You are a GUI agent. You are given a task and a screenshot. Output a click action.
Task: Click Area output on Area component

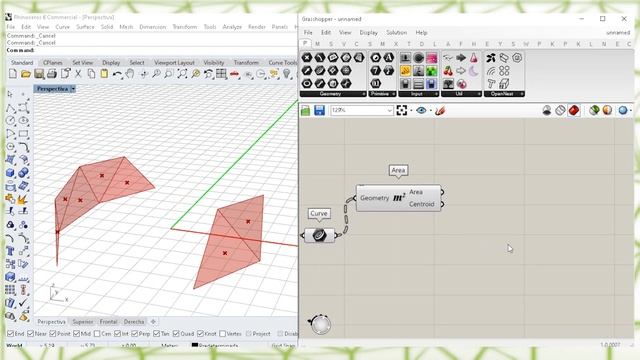[x=416, y=192]
